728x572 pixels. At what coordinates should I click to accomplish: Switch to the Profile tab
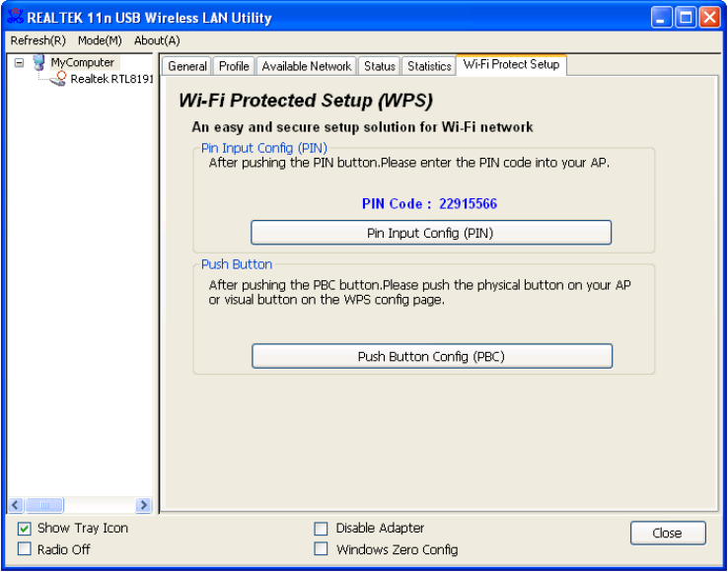(x=234, y=66)
